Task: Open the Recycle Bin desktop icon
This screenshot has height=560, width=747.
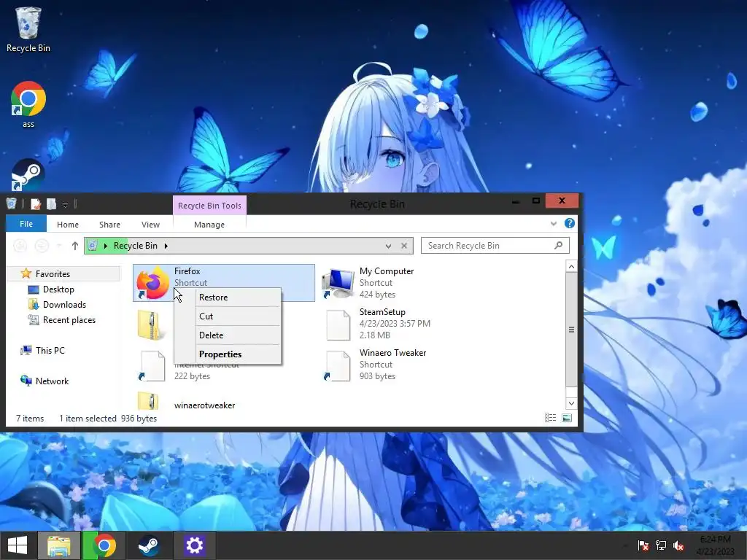Action: tap(28, 29)
